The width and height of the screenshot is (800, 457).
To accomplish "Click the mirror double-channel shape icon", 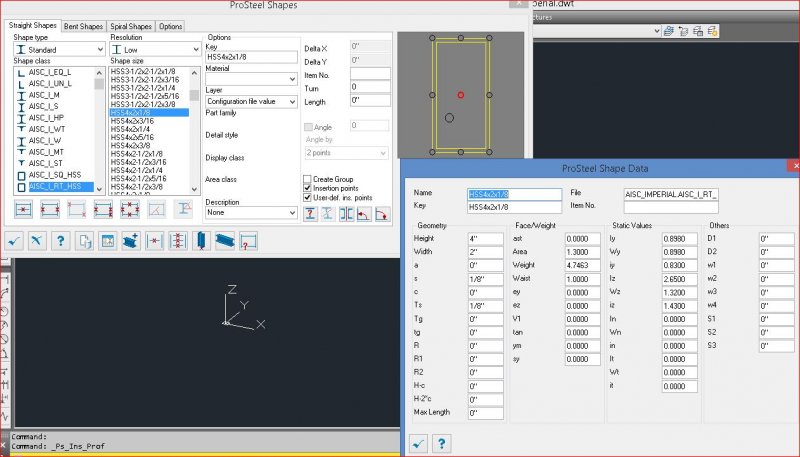I will point(346,214).
